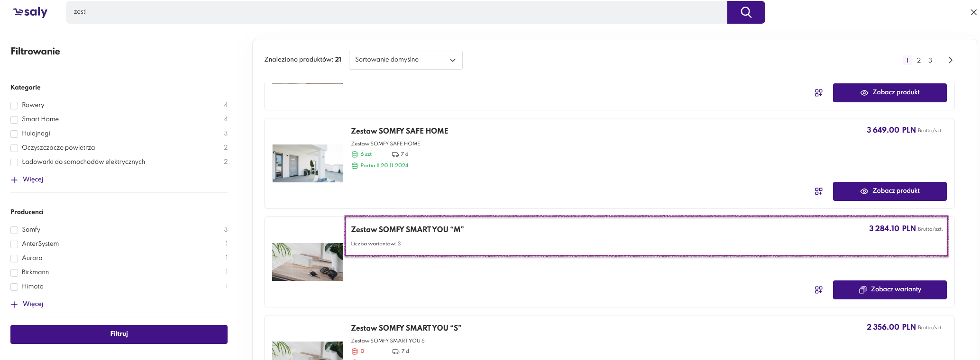The height and width of the screenshot is (360, 980).
Task: Click the plus icon for more Kategorie
Action: click(14, 180)
